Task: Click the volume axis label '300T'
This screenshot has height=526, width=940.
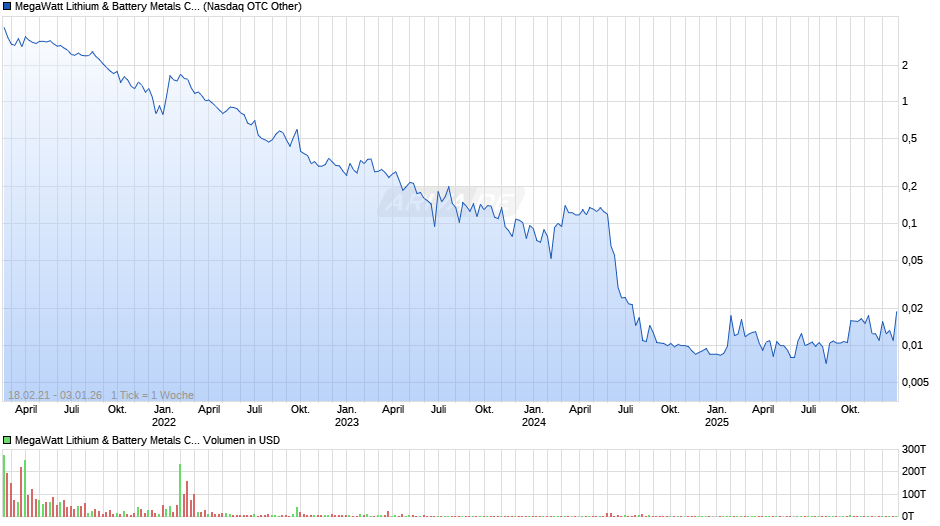Action: coord(914,449)
